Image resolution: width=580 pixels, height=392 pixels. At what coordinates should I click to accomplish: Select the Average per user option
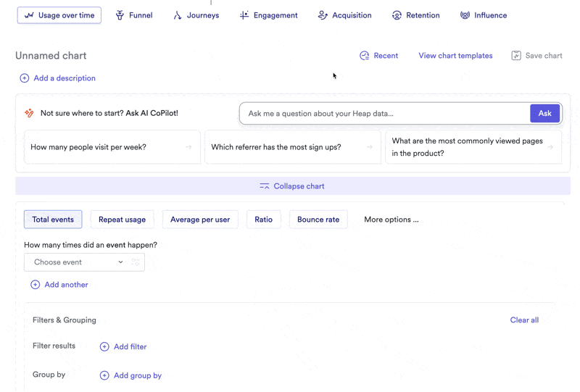point(200,220)
